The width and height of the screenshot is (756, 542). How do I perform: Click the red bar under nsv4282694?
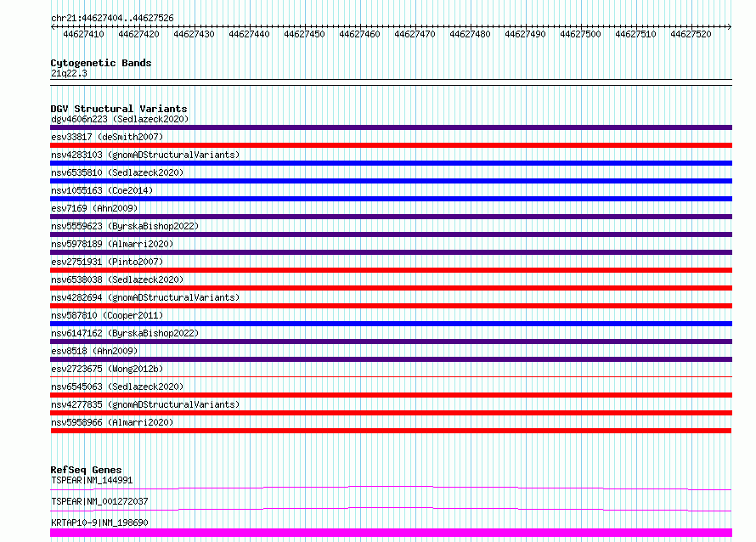[x=391, y=306]
